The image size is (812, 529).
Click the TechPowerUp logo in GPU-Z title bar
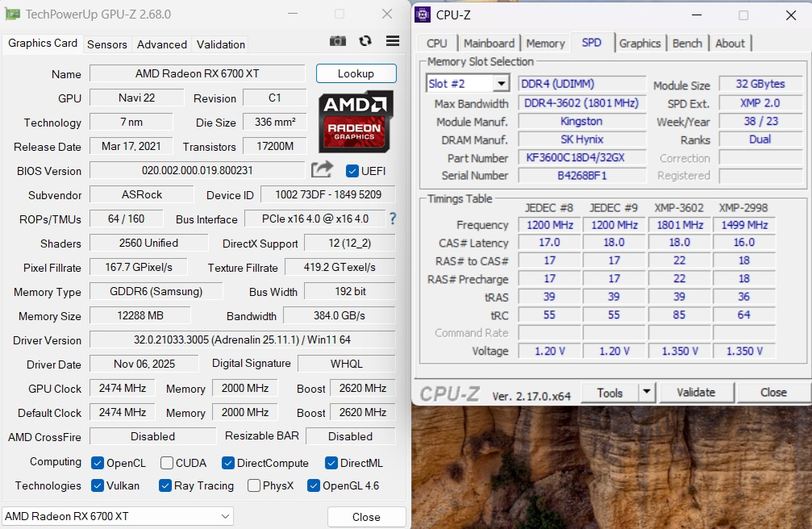tap(13, 14)
